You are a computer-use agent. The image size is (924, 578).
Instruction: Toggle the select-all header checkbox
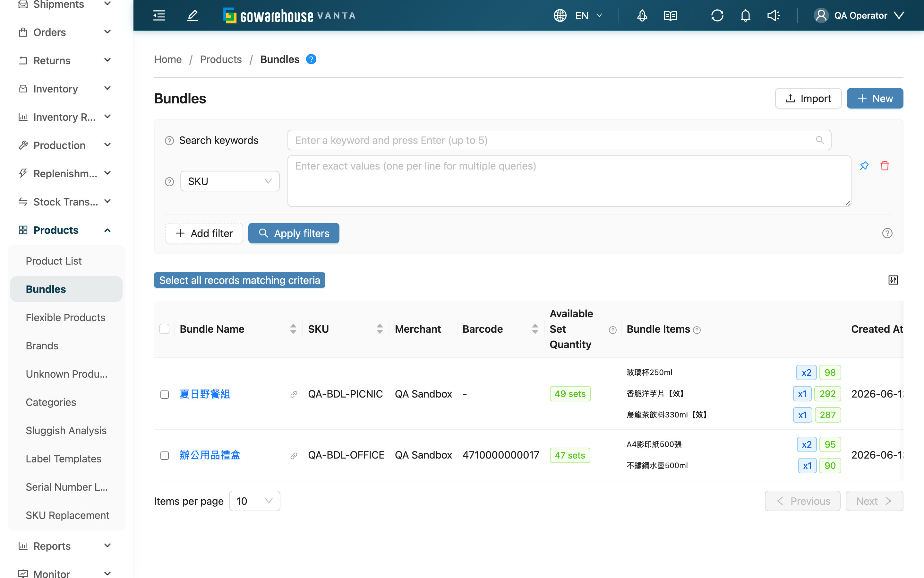164,329
